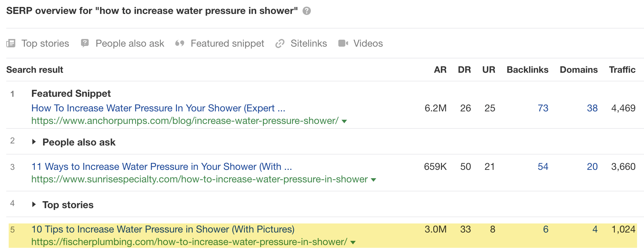
Task: Expand the Top stories row
Action: click(x=34, y=204)
